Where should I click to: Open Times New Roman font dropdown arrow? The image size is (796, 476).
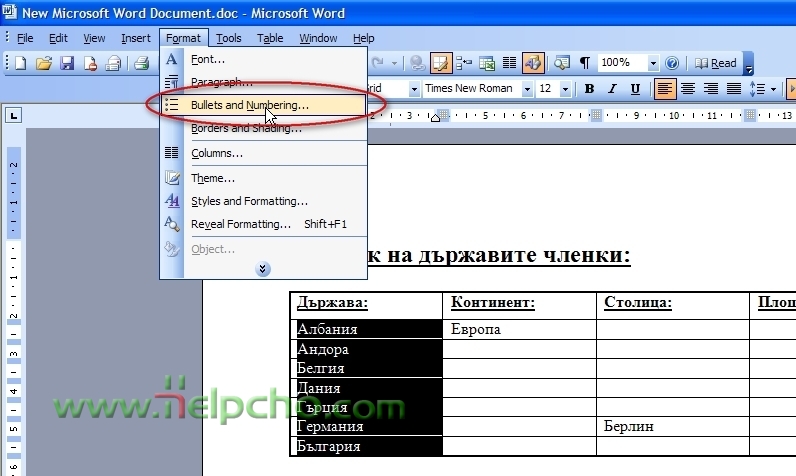tap(527, 89)
